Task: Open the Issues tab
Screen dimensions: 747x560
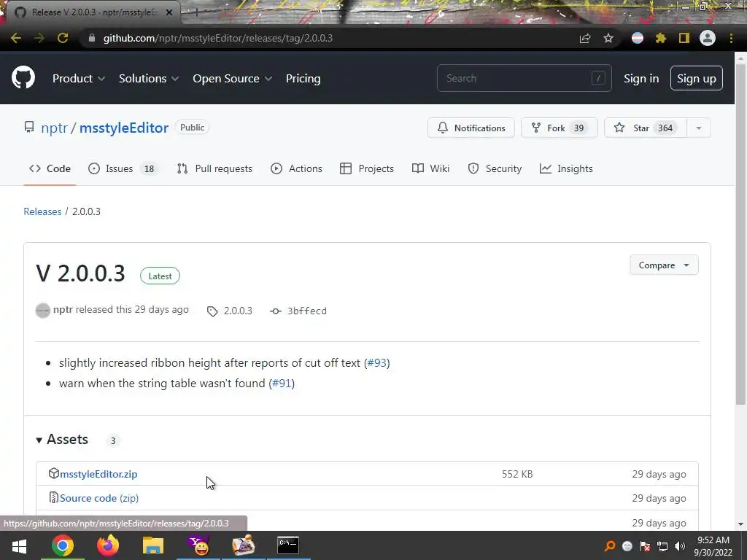Action: (x=122, y=168)
